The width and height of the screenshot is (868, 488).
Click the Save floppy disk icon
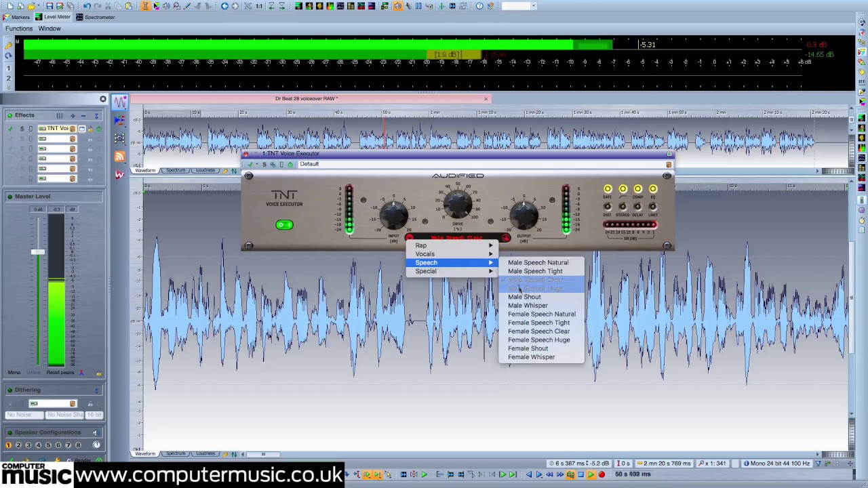[x=49, y=6]
